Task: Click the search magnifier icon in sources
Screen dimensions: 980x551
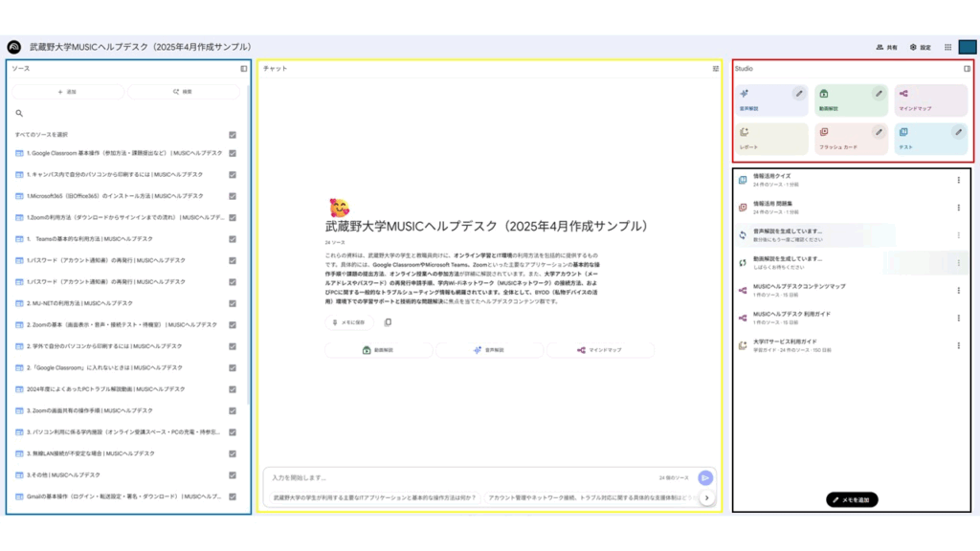Action: [x=19, y=113]
